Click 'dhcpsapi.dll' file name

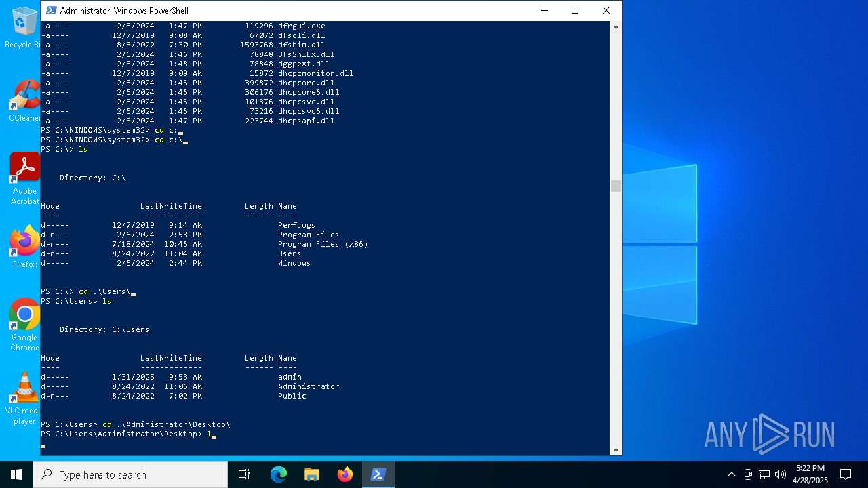click(306, 121)
